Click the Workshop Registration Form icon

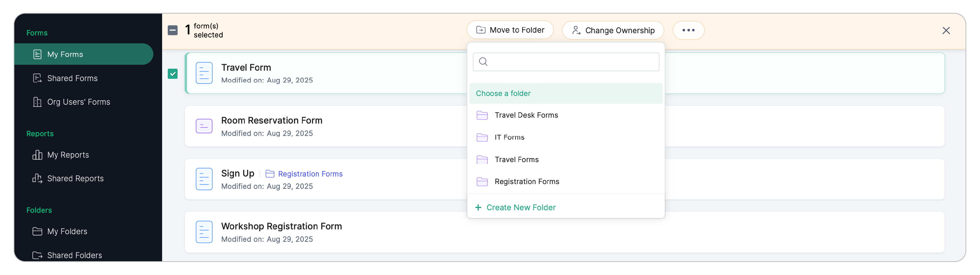tap(204, 232)
